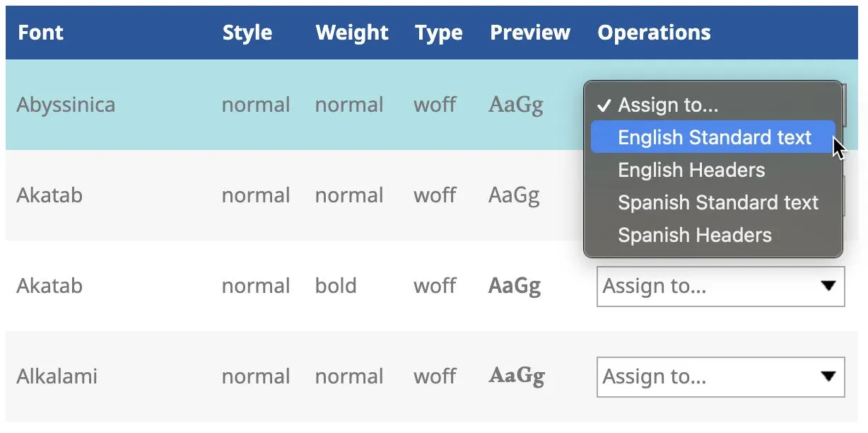This screenshot has width=868, height=433.
Task: Click the Akatab name in the bold row
Action: coord(49,286)
